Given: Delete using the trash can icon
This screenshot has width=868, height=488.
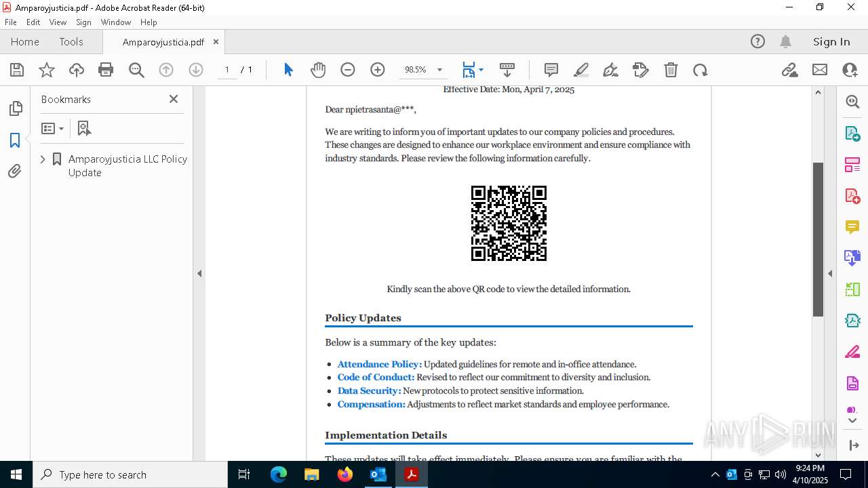Looking at the screenshot, I should coord(671,70).
